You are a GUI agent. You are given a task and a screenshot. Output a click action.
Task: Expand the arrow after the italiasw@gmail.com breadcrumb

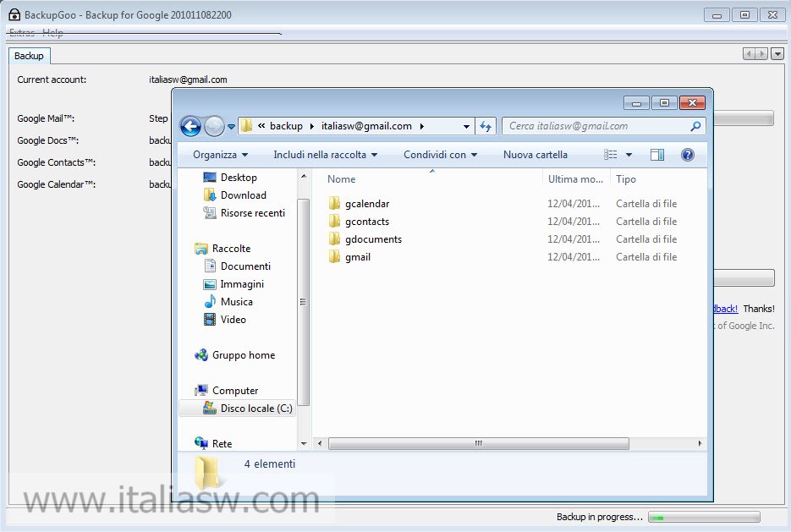(422, 127)
